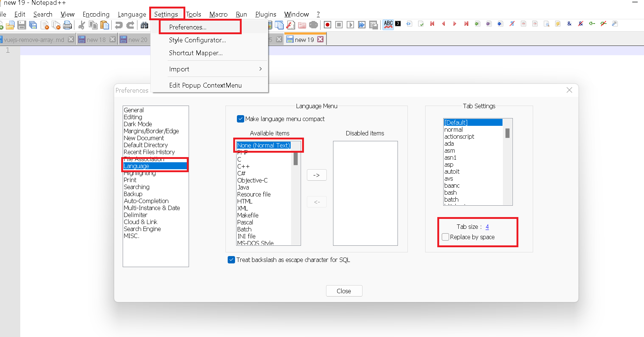Open the Import submenu
The width and height of the screenshot is (644, 337).
[x=179, y=69]
